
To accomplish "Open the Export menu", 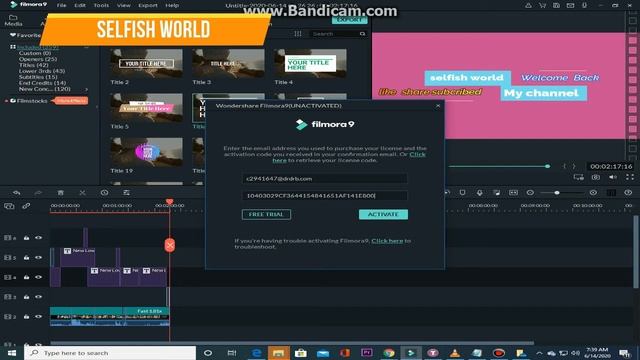I will 148,5.
